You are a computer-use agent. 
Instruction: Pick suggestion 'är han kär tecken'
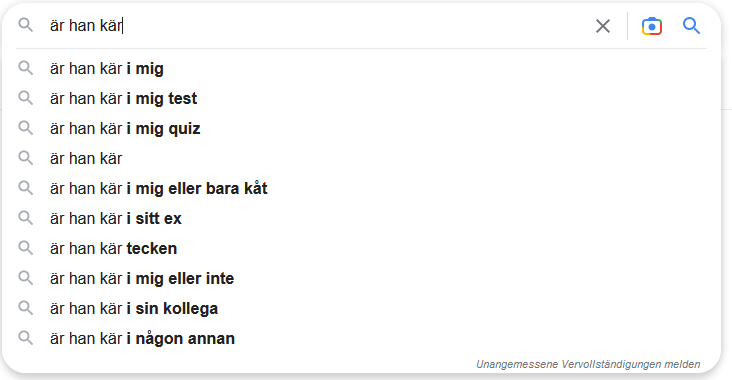361,248
